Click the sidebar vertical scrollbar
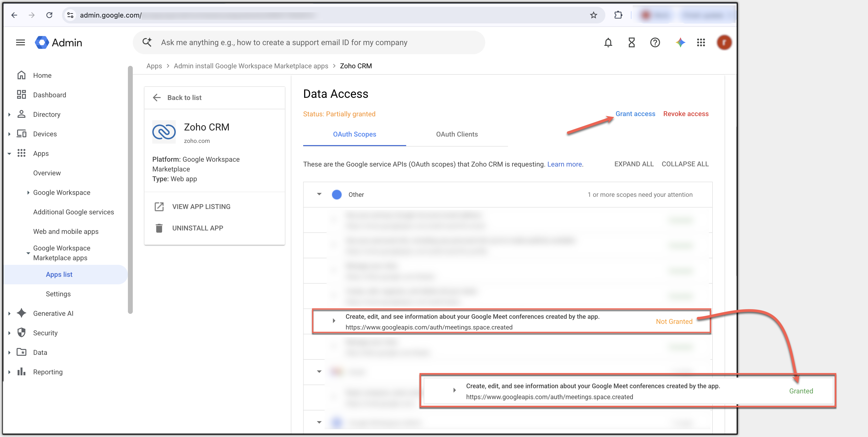 (x=130, y=189)
